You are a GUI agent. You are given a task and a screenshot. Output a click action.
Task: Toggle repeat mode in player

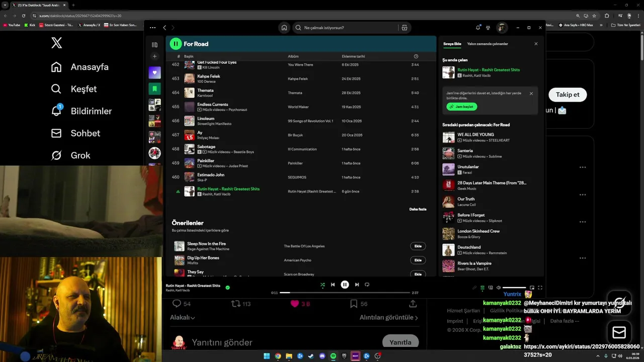pyautogui.click(x=367, y=285)
